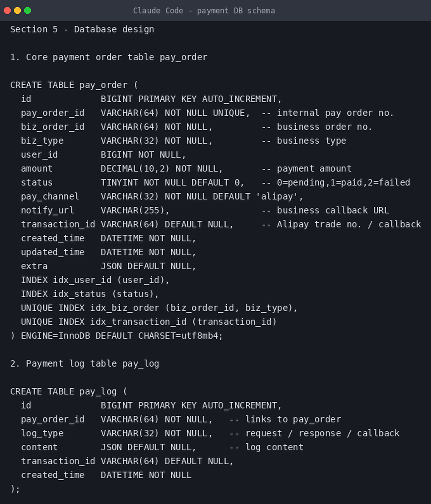
Task: Click the window title 'Claude Code - payment DB schema'
Action: coord(204,11)
